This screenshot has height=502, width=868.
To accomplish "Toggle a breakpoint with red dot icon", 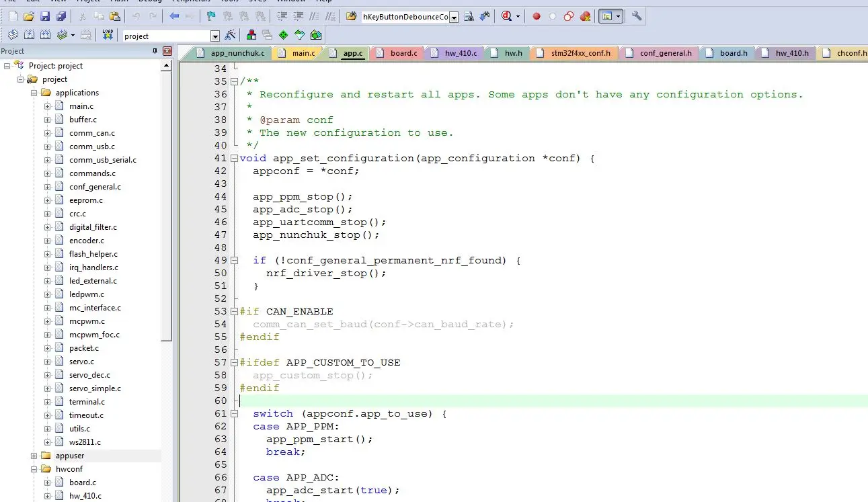I will (x=537, y=16).
